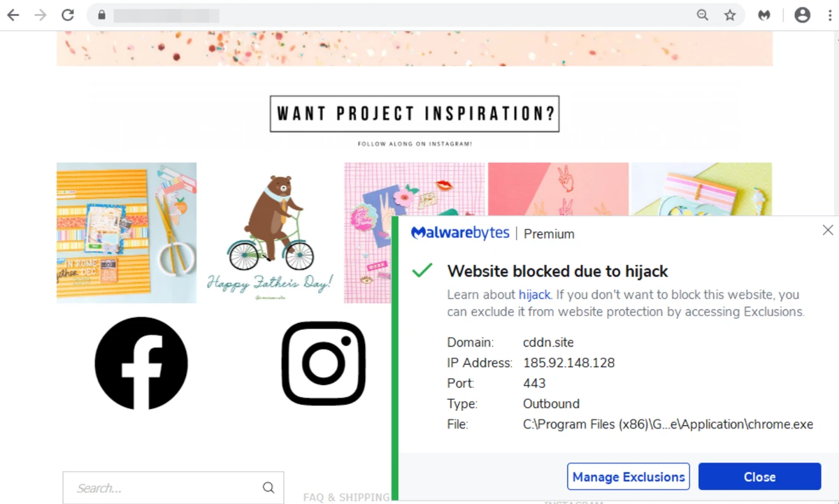Click the Manage Exclusions button
The width and height of the screenshot is (839, 504).
(x=629, y=477)
